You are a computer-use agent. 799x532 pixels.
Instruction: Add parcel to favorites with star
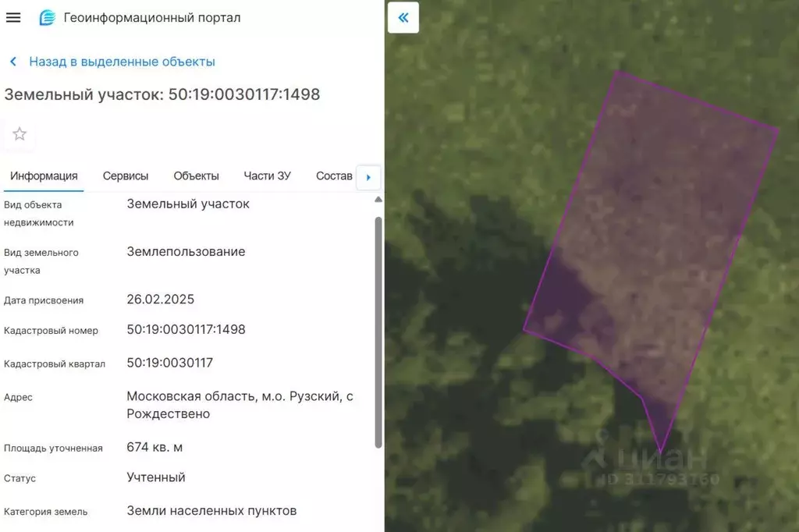[x=20, y=134]
